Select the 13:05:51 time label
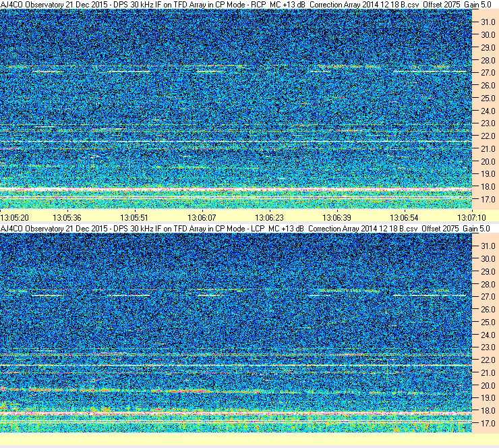The height and width of the screenshot is (448, 499). click(134, 218)
